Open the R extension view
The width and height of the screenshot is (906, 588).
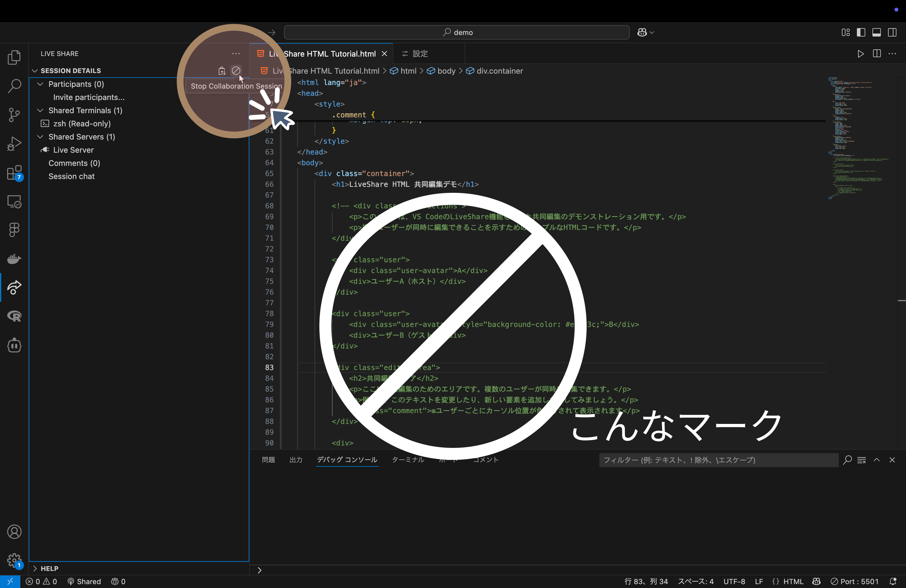tap(14, 316)
